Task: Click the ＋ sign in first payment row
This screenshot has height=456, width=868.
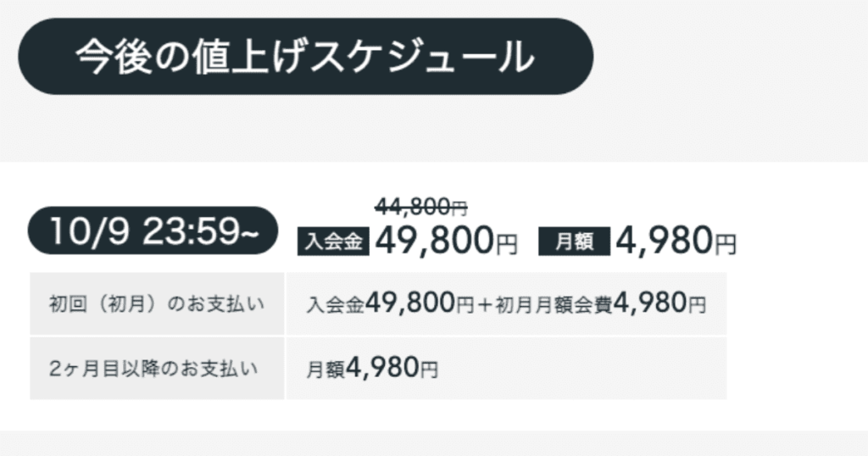Action: coord(484,305)
